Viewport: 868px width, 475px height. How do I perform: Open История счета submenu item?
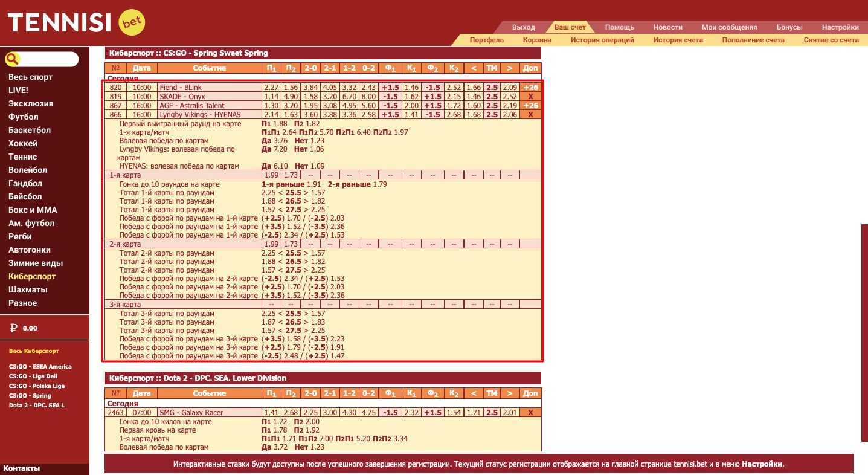[678, 40]
